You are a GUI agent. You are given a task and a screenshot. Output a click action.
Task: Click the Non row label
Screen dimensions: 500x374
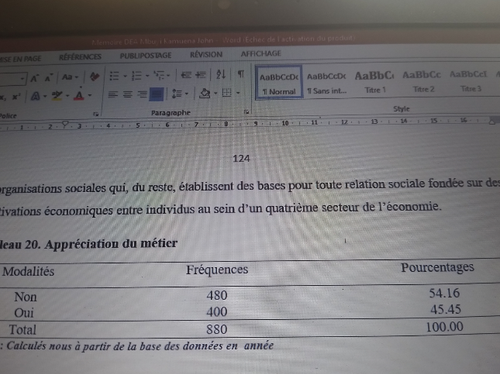(25, 297)
